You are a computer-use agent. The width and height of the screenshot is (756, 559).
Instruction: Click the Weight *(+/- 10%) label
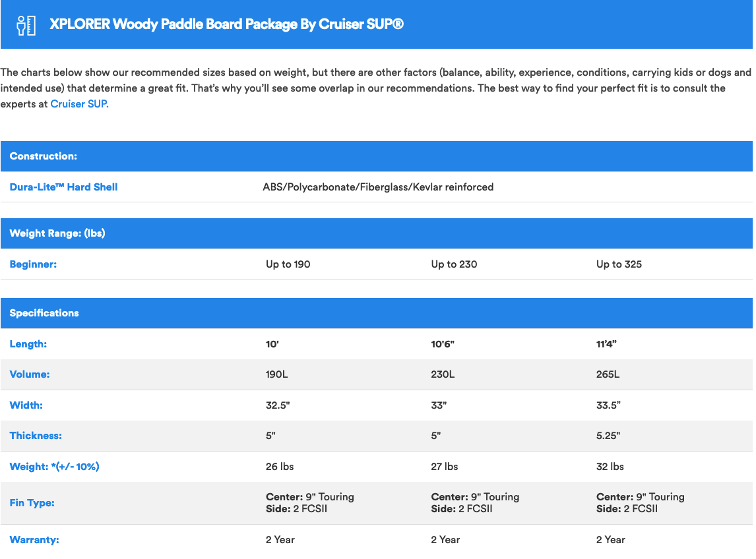pyautogui.click(x=54, y=467)
